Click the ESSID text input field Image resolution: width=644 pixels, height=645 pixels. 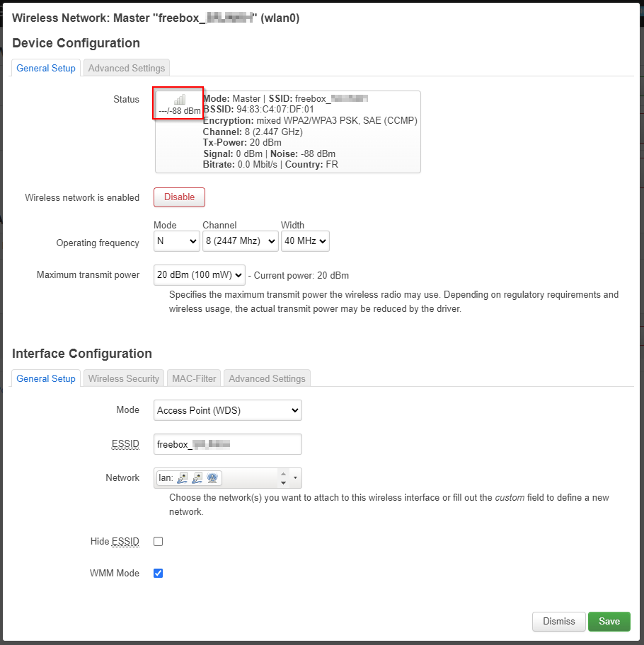click(x=227, y=444)
